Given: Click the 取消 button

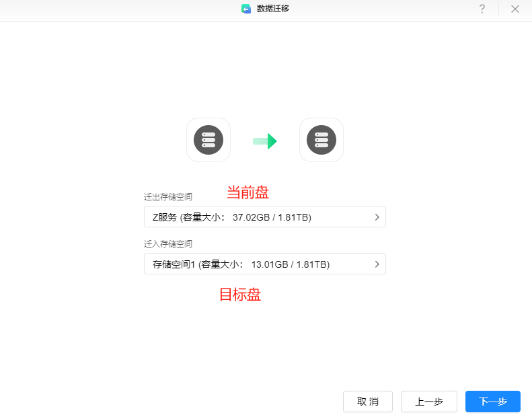Looking at the screenshot, I should 367,402.
